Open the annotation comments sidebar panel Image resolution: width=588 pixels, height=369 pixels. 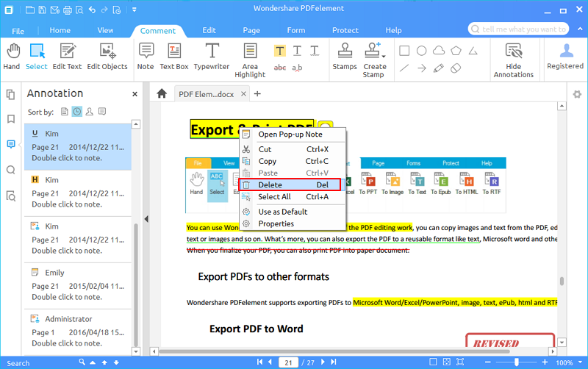11,144
